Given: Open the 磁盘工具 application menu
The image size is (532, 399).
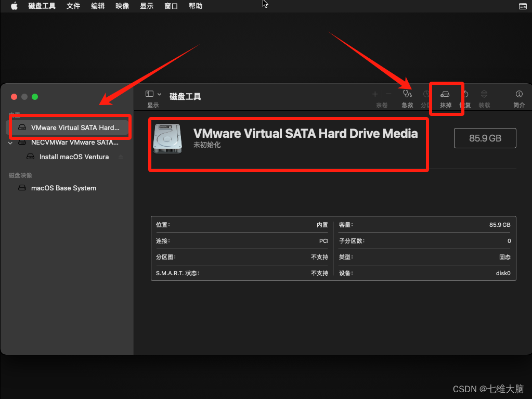Looking at the screenshot, I should (42, 6).
